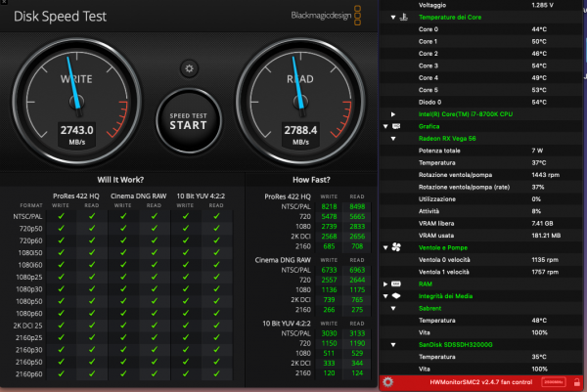Click Cinema DNG RAW column header in Will It Work

tap(139, 196)
